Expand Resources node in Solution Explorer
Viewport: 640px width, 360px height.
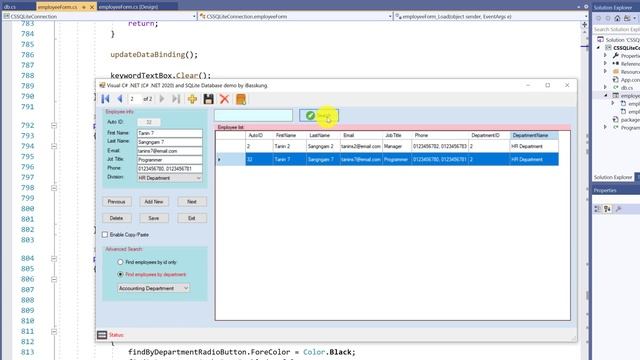tap(606, 71)
